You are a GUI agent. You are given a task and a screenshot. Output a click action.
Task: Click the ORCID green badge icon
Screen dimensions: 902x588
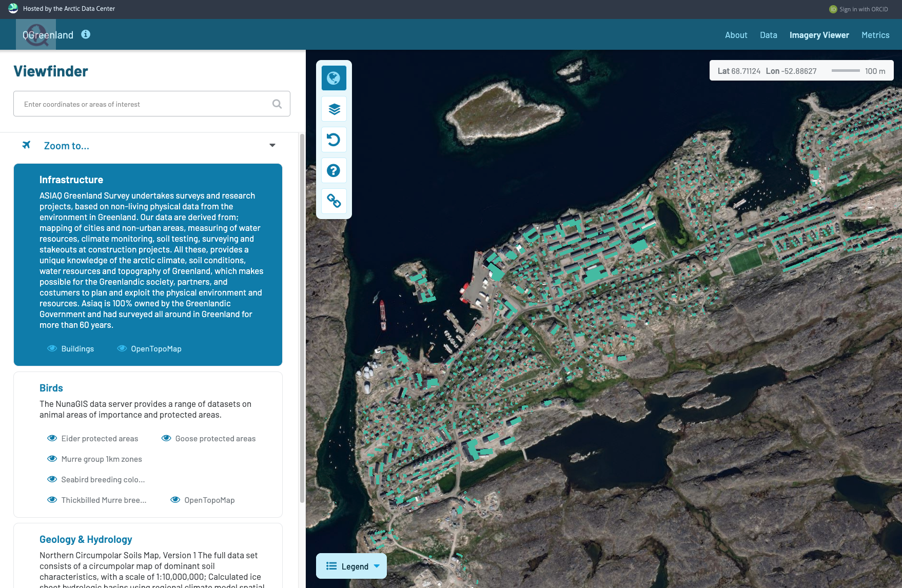point(833,9)
